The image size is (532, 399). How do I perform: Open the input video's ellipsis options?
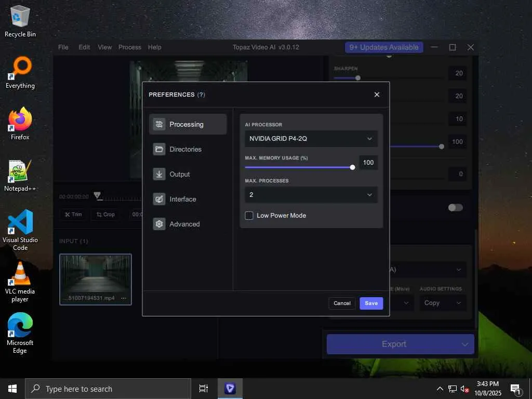[x=124, y=298]
